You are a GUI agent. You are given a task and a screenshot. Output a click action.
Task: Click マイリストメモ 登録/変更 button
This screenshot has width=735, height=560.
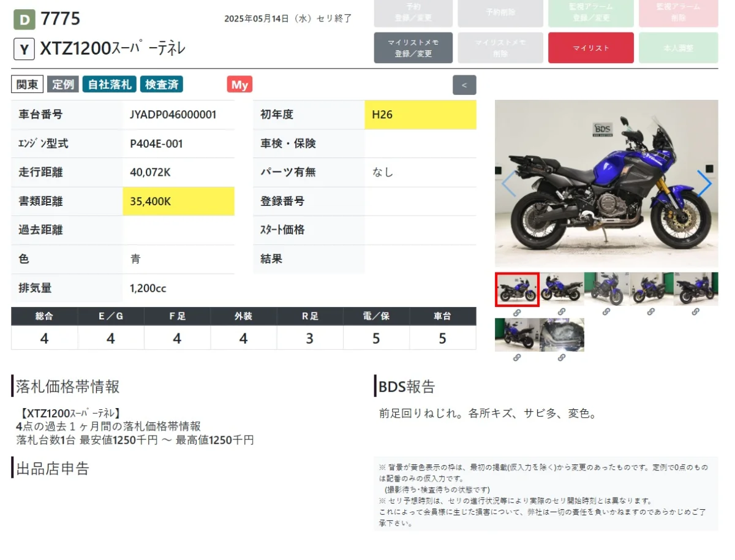pos(413,48)
